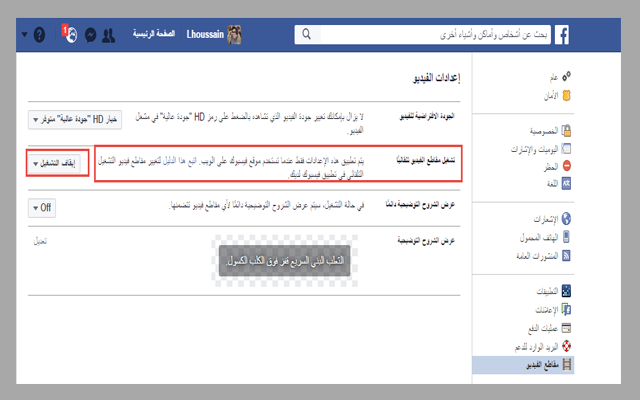640x400 pixels.
Task: Expand the account menu arrow in top bar
Action: pyautogui.click(x=22, y=34)
